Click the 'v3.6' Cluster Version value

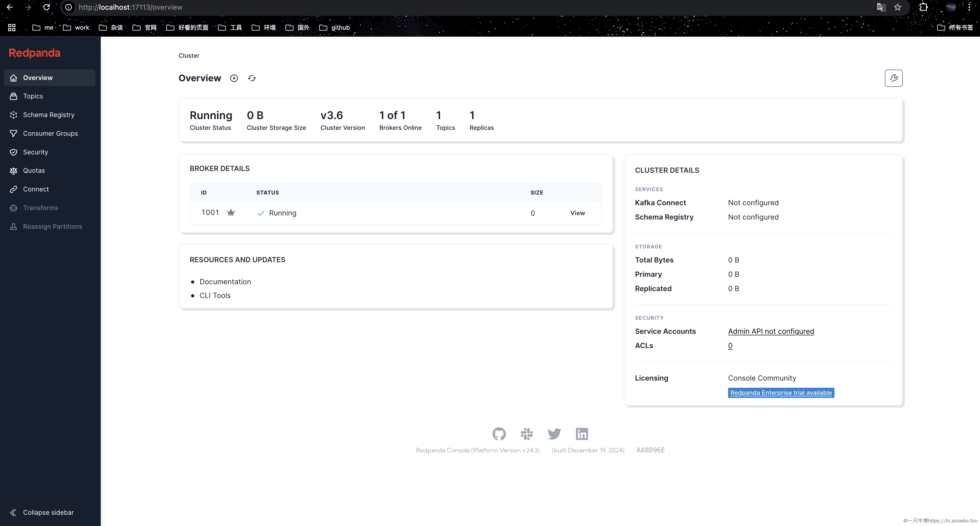point(331,115)
